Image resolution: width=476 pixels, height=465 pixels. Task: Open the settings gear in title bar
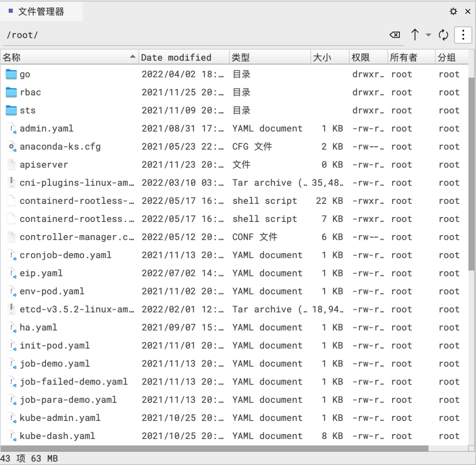click(453, 11)
